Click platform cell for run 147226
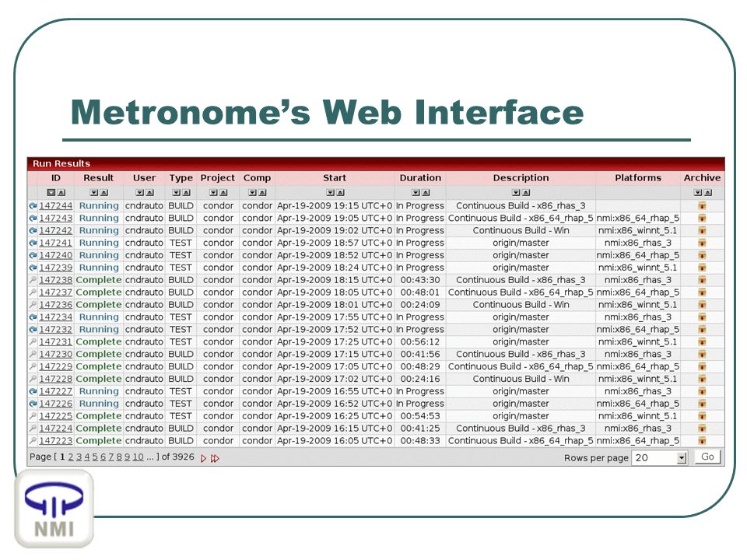This screenshot has height=560, width=747. [x=638, y=404]
